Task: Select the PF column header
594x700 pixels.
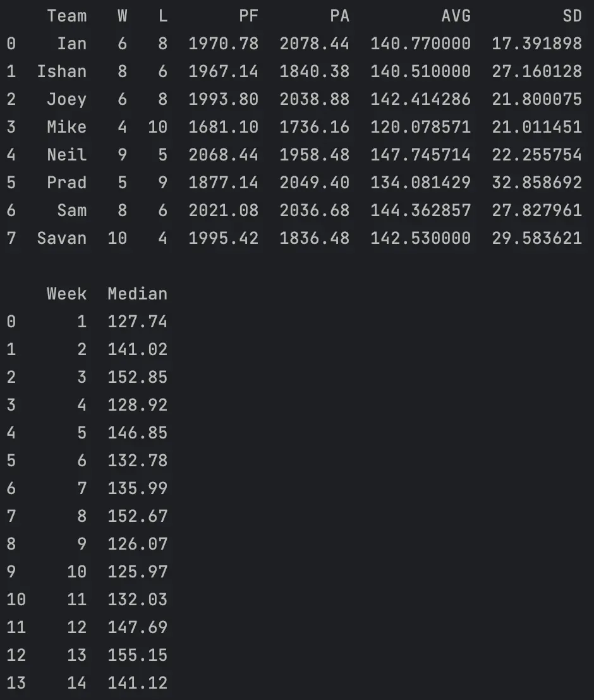Action: pyautogui.click(x=248, y=16)
